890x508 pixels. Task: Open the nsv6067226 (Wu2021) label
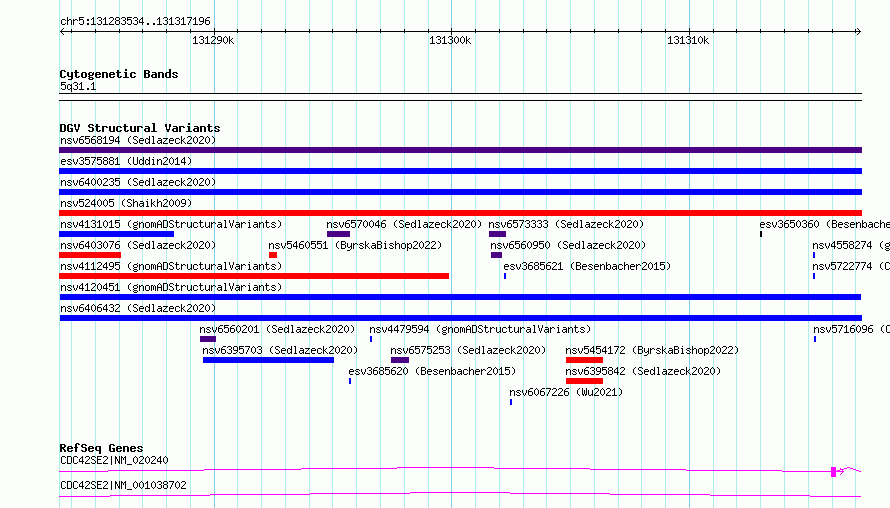(x=566, y=392)
